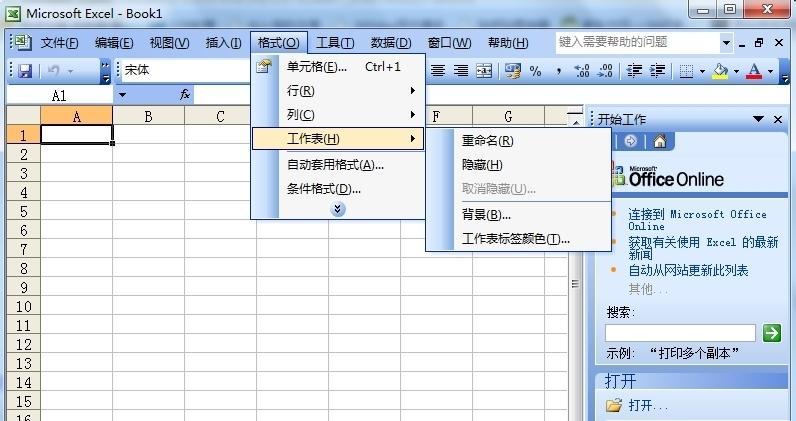Image resolution: width=796 pixels, height=421 pixels.
Task: Follow the 自动从网站更新此列表 link
Action: tap(688, 271)
